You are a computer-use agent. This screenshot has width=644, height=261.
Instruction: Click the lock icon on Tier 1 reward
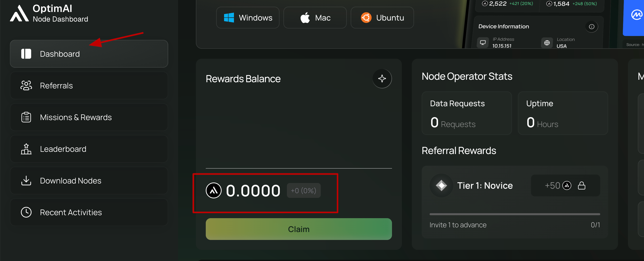point(581,185)
